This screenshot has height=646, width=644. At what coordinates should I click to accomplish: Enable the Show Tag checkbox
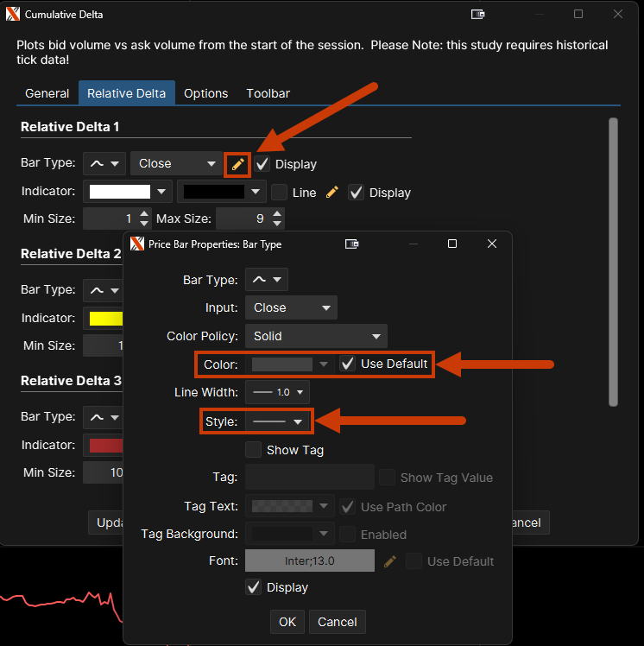click(x=254, y=450)
